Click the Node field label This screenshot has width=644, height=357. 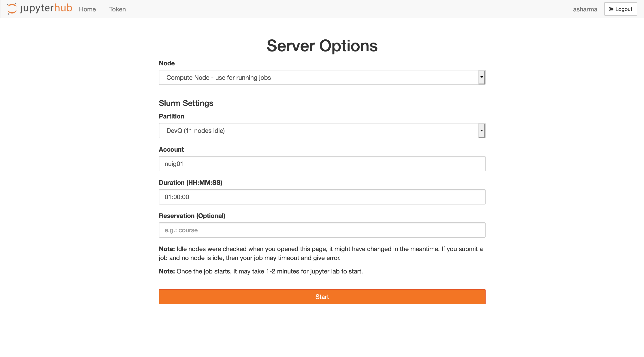point(167,63)
